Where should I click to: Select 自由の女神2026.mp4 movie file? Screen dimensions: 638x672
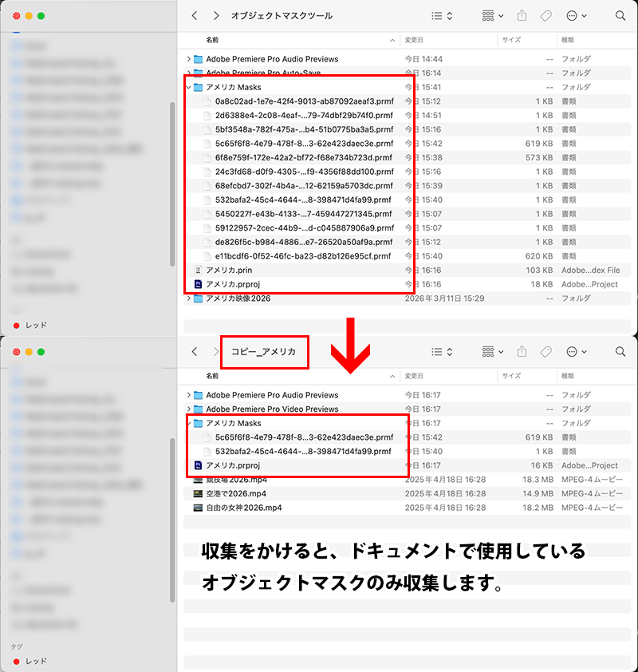(x=243, y=508)
